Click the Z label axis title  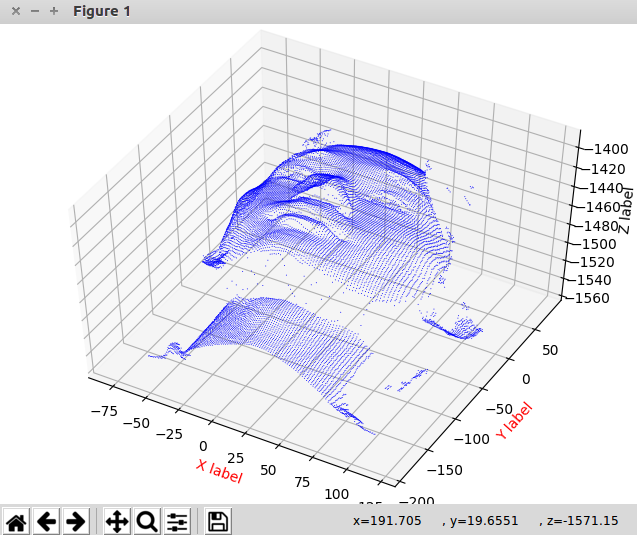click(x=626, y=210)
